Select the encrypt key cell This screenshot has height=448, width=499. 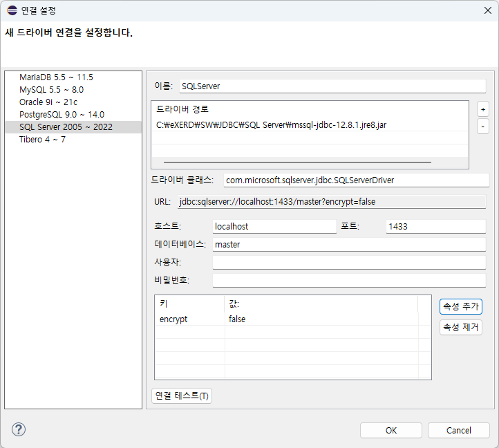click(189, 319)
